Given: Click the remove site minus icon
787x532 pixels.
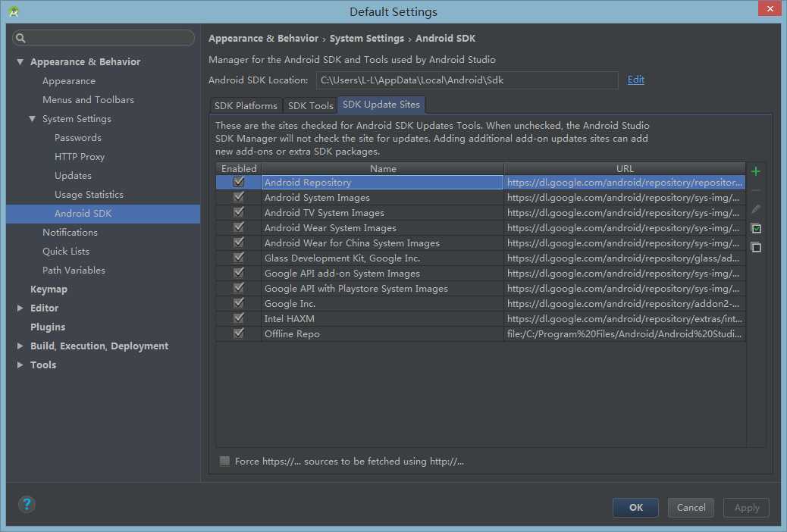Looking at the screenshot, I should tap(755, 190).
